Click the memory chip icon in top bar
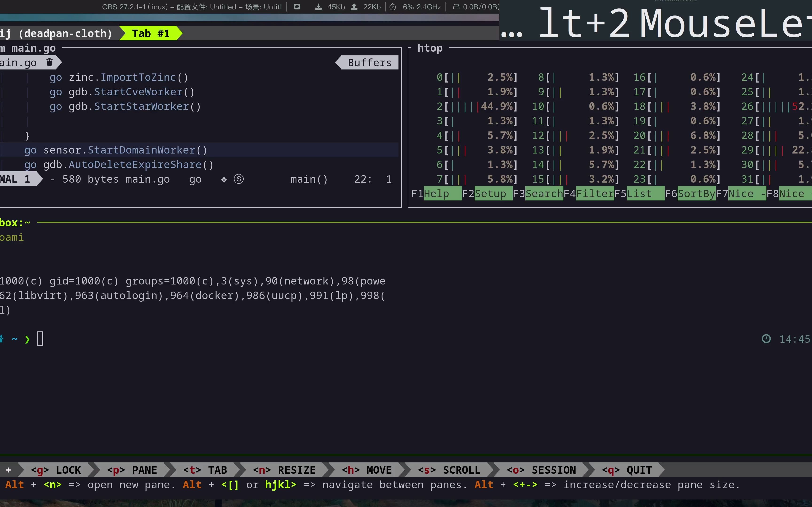The image size is (812, 507). pyautogui.click(x=297, y=7)
